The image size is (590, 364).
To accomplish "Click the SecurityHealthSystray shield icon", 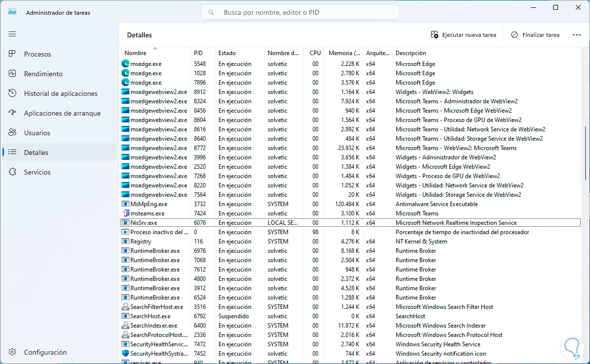I will 125,354.
